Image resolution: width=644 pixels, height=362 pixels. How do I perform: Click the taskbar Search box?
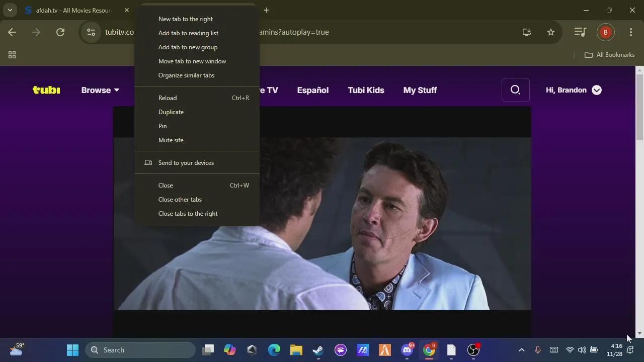[140, 350]
